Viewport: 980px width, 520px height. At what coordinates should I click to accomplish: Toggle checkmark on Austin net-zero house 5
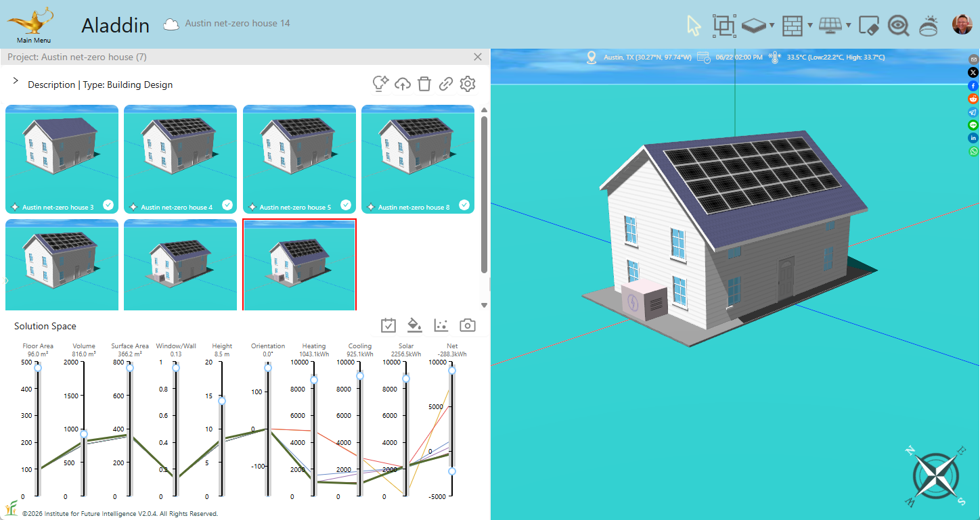click(x=346, y=205)
